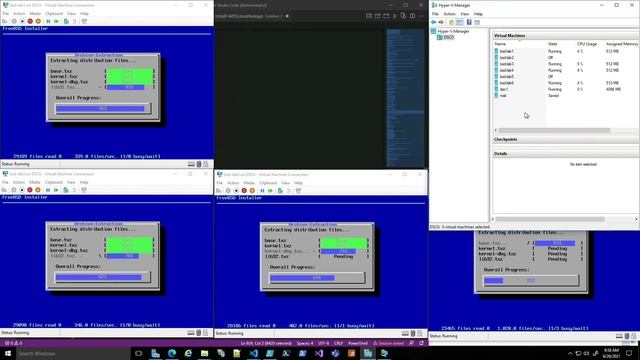Pause the VM in top-left VM Connection window
This screenshot has width=640, height=360.
point(48,21)
